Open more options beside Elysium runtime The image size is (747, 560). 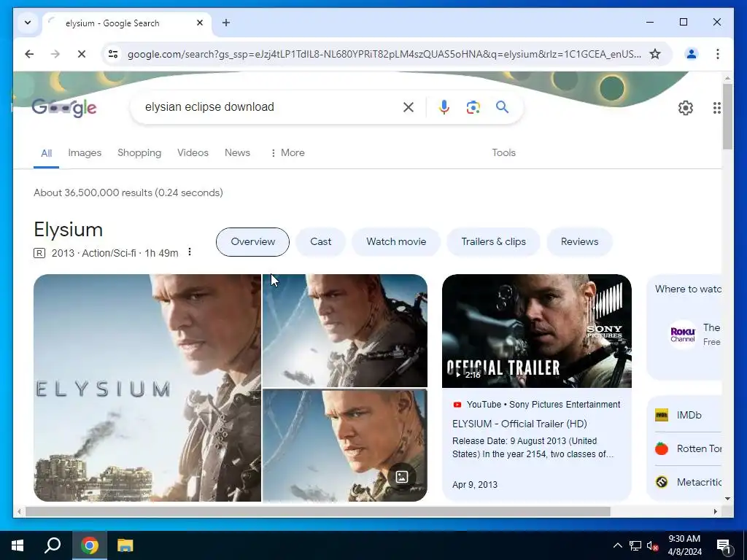pyautogui.click(x=190, y=252)
